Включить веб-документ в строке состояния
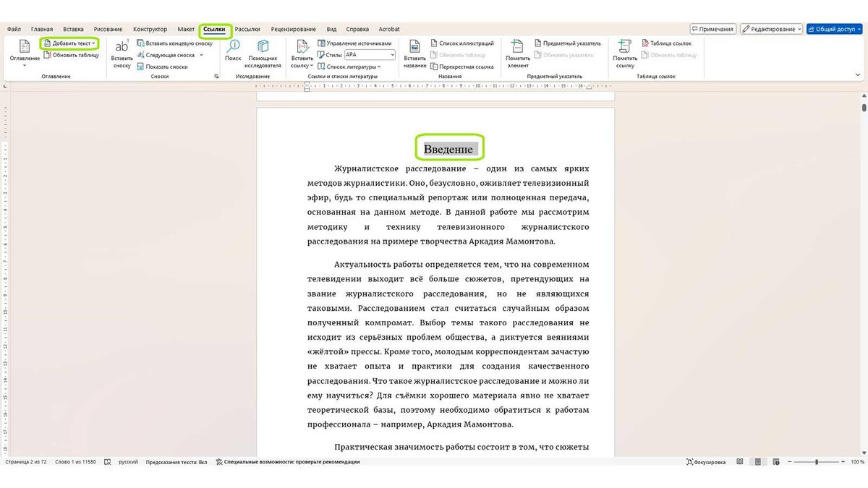The image size is (868, 488). [x=775, y=461]
